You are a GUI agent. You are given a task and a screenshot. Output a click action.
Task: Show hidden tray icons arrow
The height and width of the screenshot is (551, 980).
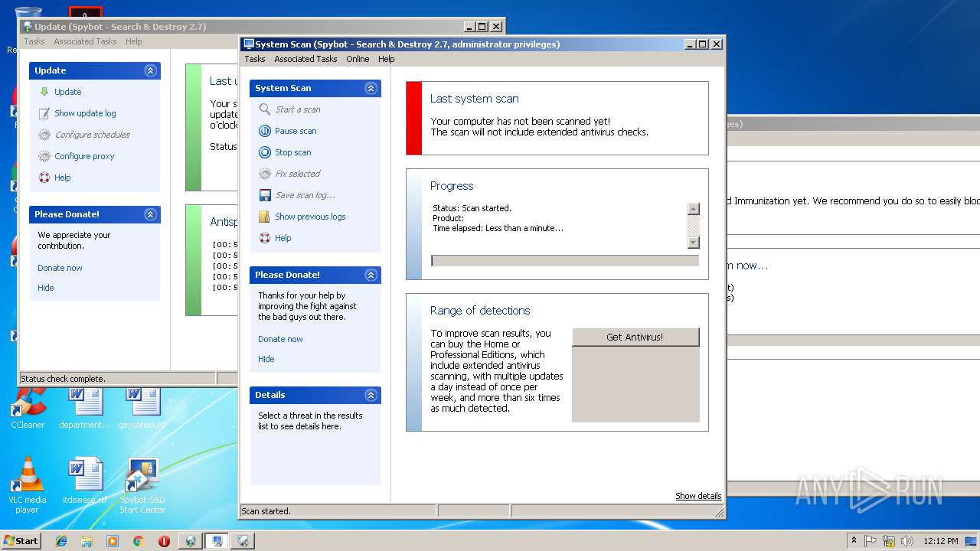point(854,541)
